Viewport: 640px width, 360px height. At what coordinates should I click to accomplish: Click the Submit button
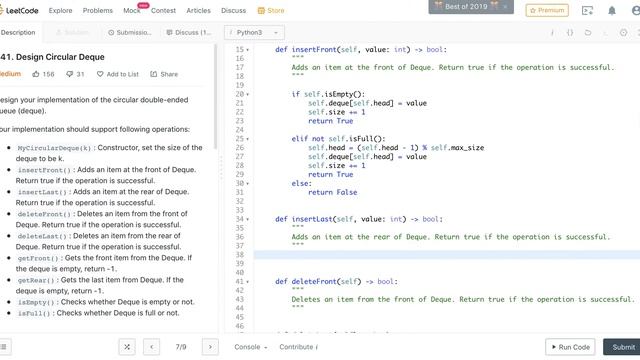tap(622, 347)
